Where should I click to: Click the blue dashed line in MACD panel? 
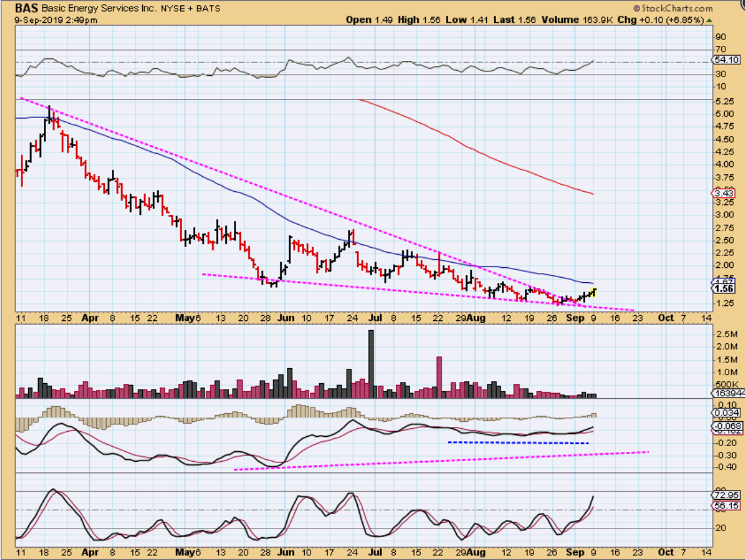click(x=518, y=443)
